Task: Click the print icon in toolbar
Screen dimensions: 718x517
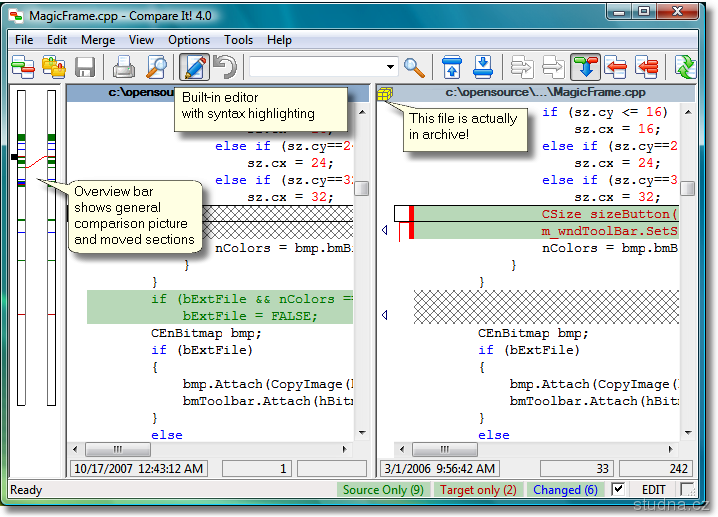Action: click(124, 67)
